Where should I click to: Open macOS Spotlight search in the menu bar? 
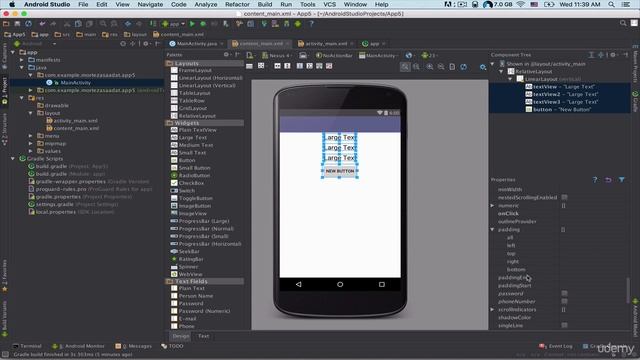611,4
